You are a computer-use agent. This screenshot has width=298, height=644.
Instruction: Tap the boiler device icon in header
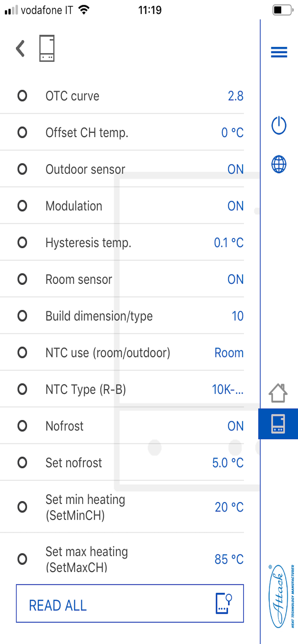click(47, 48)
